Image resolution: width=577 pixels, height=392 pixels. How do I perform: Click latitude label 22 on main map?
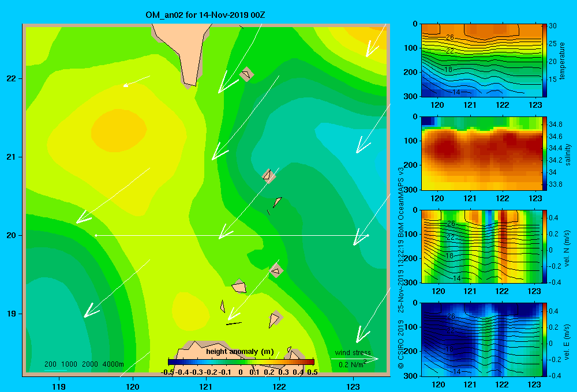pyautogui.click(x=12, y=79)
